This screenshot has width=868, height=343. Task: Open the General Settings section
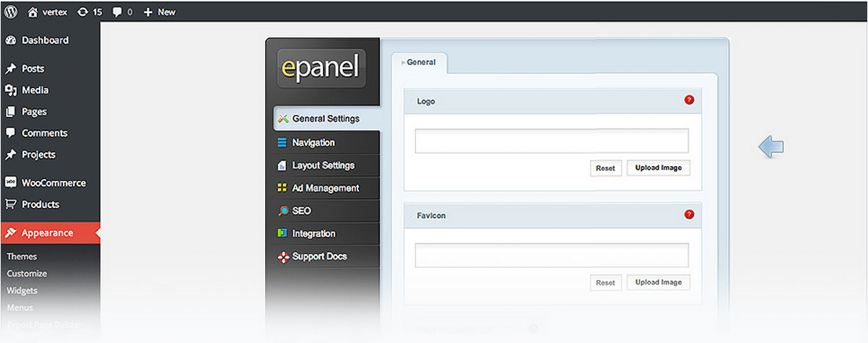pyautogui.click(x=325, y=118)
